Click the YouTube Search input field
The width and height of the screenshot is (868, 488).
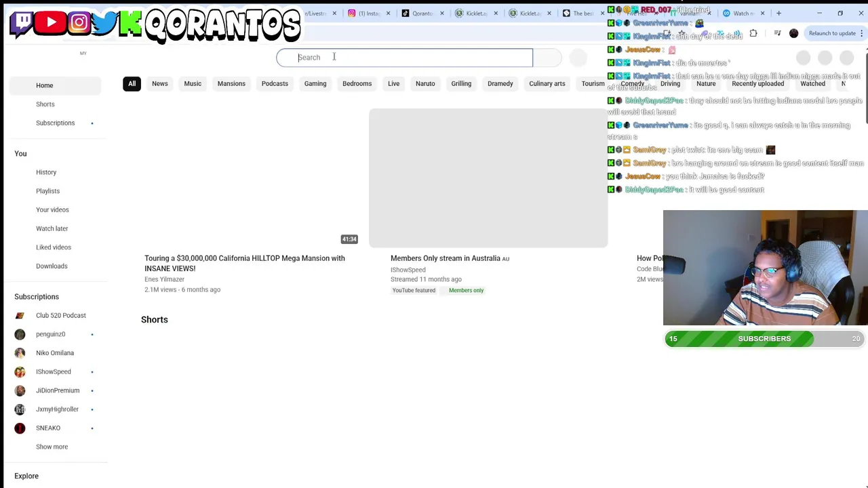tap(405, 58)
